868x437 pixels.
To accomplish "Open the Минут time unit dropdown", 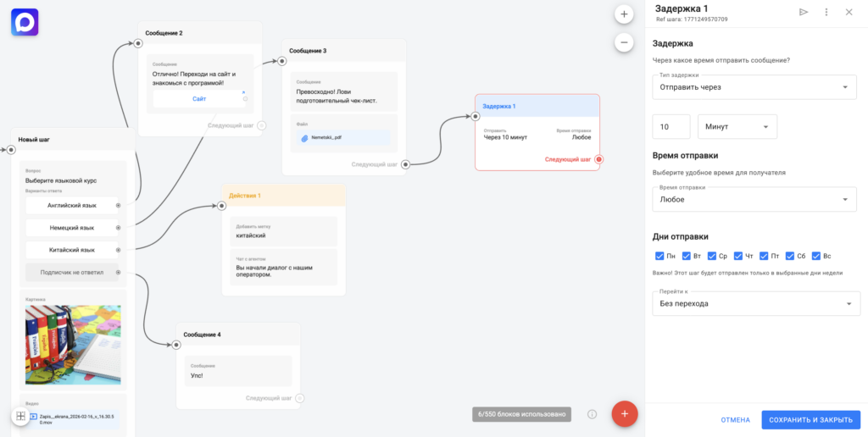I will click(x=737, y=127).
